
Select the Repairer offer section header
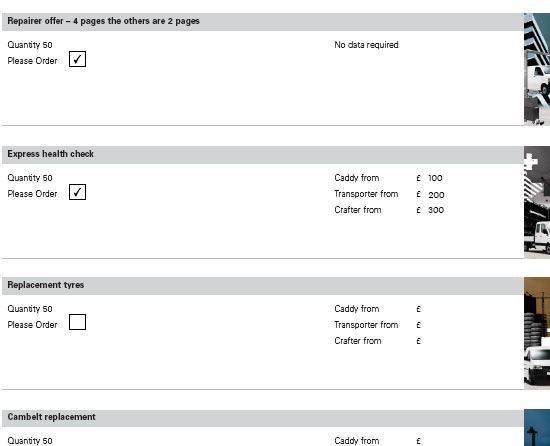tap(263, 22)
